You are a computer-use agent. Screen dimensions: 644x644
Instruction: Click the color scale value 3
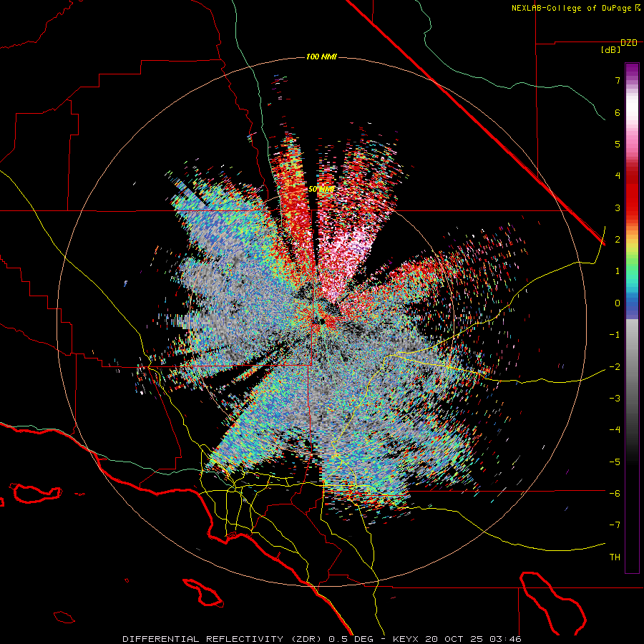[x=618, y=208]
